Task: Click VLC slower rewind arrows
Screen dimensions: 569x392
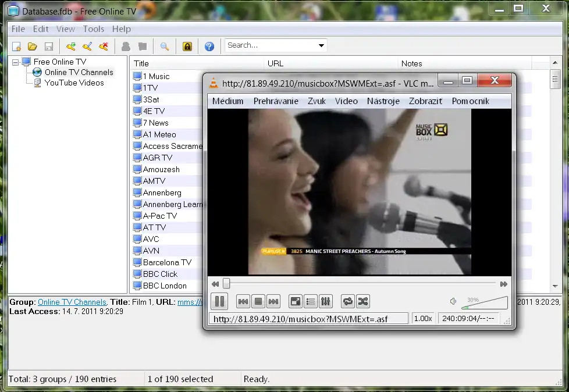Action: 215,284
